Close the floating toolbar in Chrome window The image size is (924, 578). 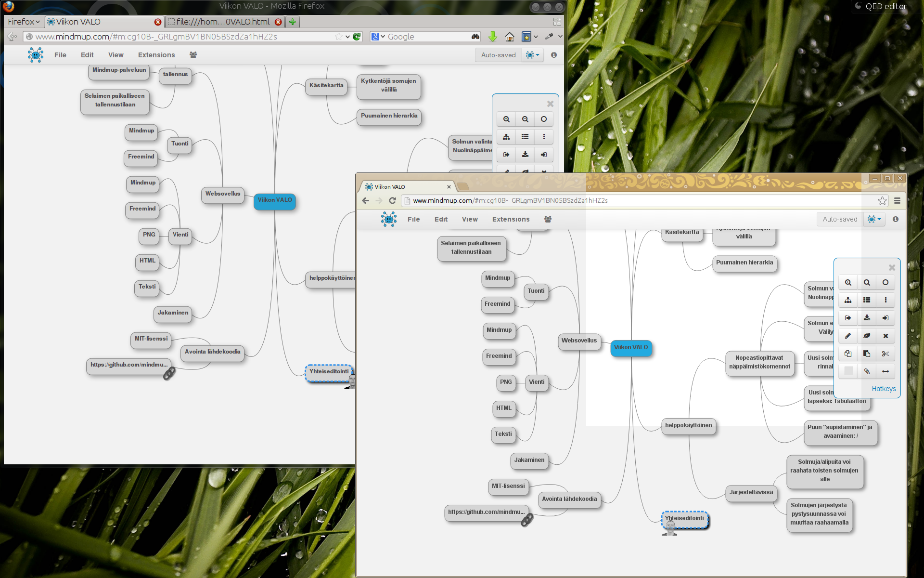click(892, 267)
